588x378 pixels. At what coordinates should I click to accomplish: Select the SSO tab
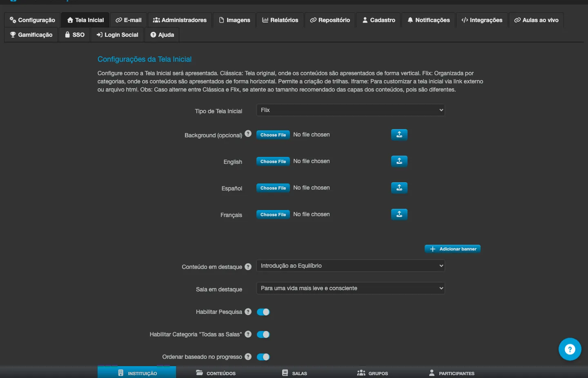pos(75,35)
